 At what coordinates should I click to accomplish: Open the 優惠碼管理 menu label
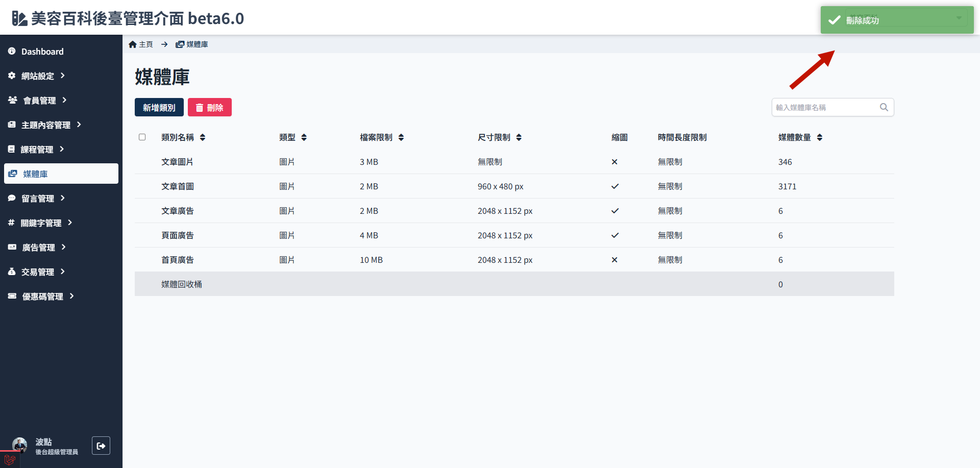(43, 297)
